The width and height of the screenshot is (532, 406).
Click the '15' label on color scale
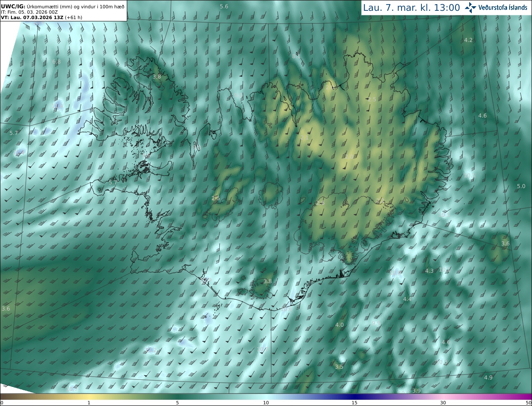355,403
